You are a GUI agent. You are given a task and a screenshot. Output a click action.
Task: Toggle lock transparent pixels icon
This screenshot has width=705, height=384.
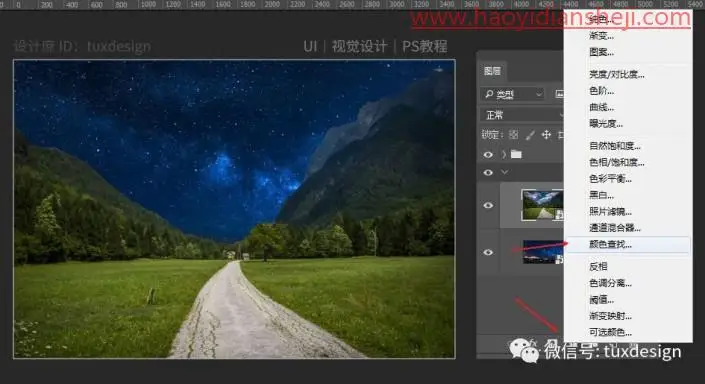click(x=513, y=135)
